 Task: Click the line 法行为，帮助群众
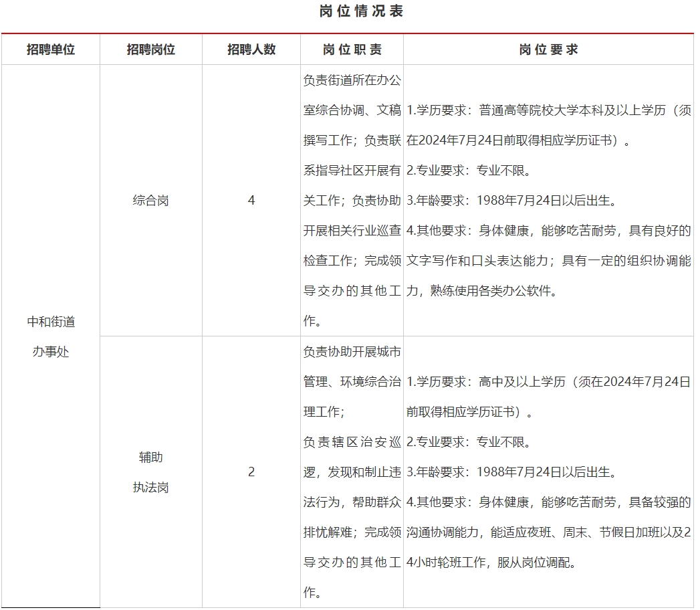click(x=352, y=502)
